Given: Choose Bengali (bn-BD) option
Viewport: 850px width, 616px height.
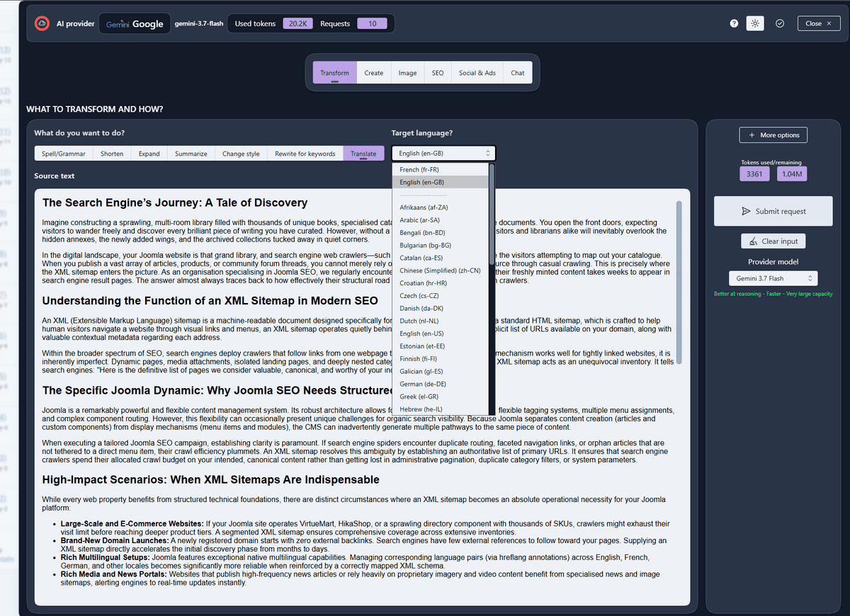Looking at the screenshot, I should pyautogui.click(x=440, y=233).
